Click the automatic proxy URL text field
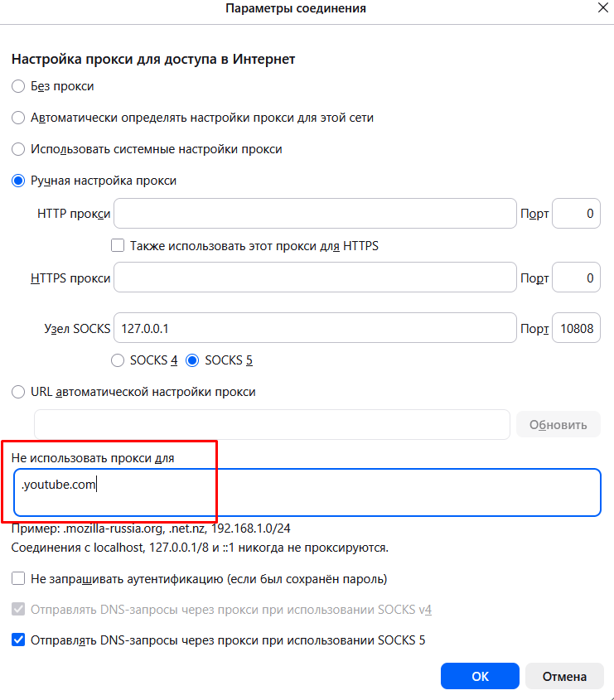This screenshot has height=700, width=614. 272,424
